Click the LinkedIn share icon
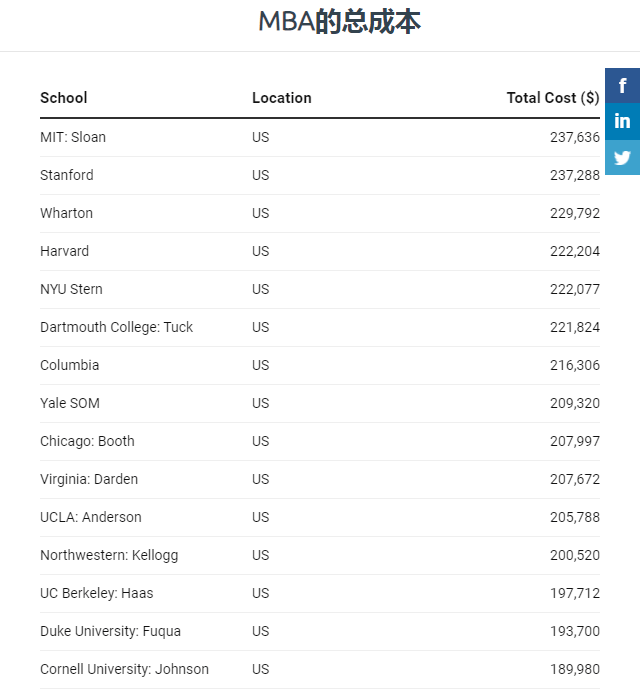Viewport: 640px width, 690px height. click(x=622, y=121)
